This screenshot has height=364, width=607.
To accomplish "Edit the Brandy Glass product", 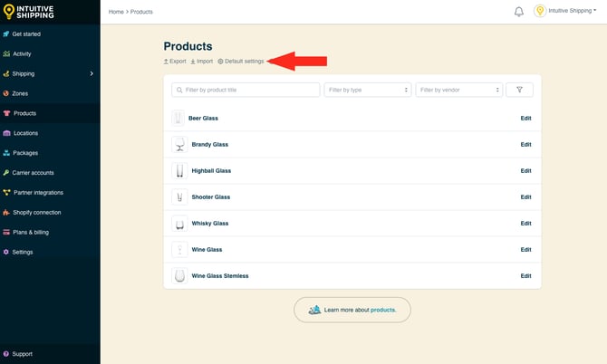I will [525, 144].
